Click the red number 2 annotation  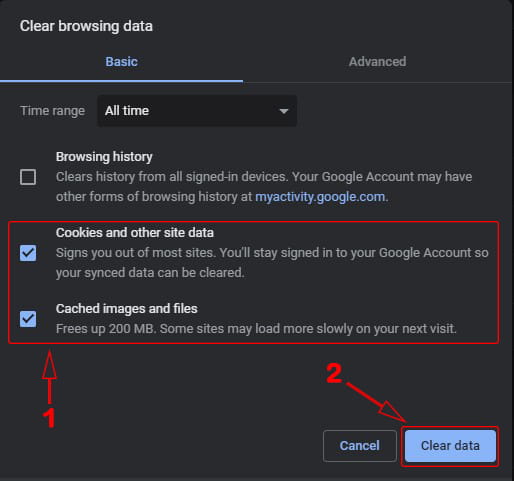pos(334,373)
